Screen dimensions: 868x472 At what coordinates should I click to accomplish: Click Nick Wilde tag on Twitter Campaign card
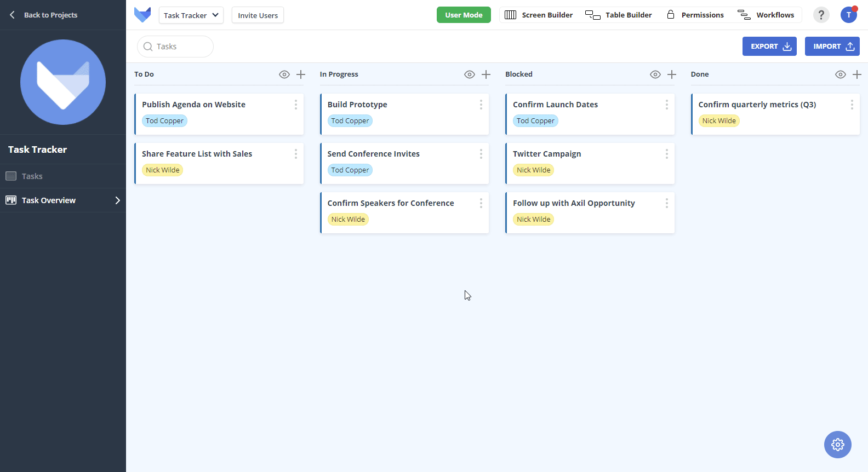tap(534, 170)
